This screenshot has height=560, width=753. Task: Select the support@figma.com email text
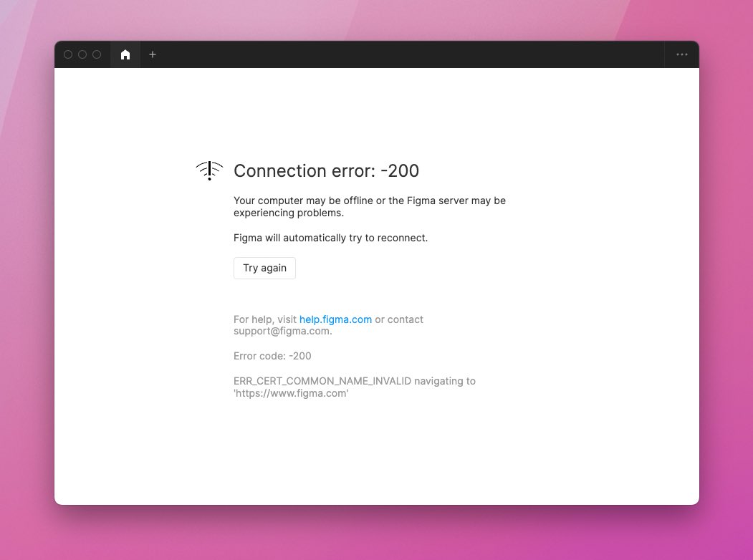coord(282,331)
